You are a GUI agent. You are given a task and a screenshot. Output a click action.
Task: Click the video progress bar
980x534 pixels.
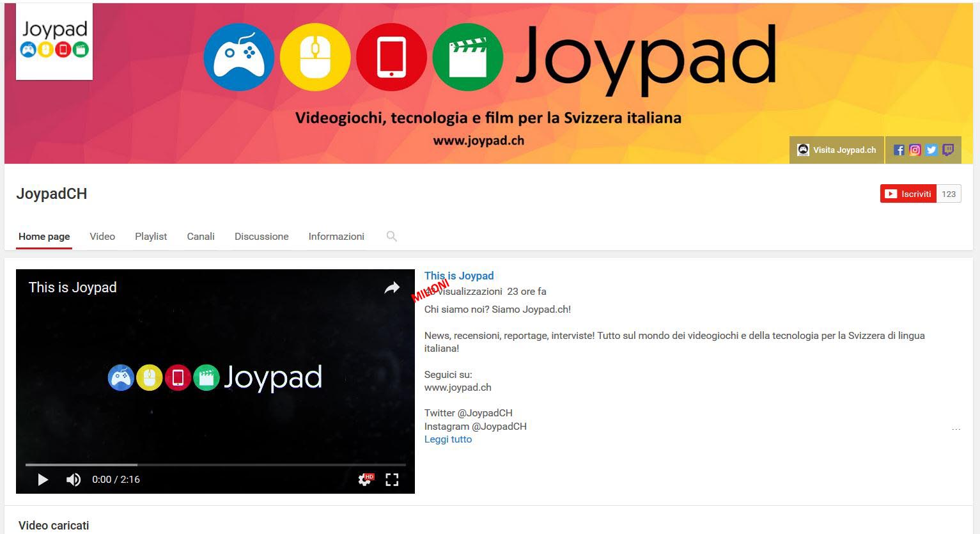pyautogui.click(x=215, y=465)
